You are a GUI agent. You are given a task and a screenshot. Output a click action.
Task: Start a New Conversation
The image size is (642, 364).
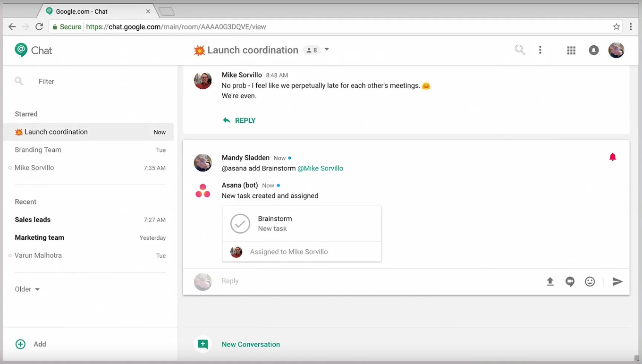(251, 344)
